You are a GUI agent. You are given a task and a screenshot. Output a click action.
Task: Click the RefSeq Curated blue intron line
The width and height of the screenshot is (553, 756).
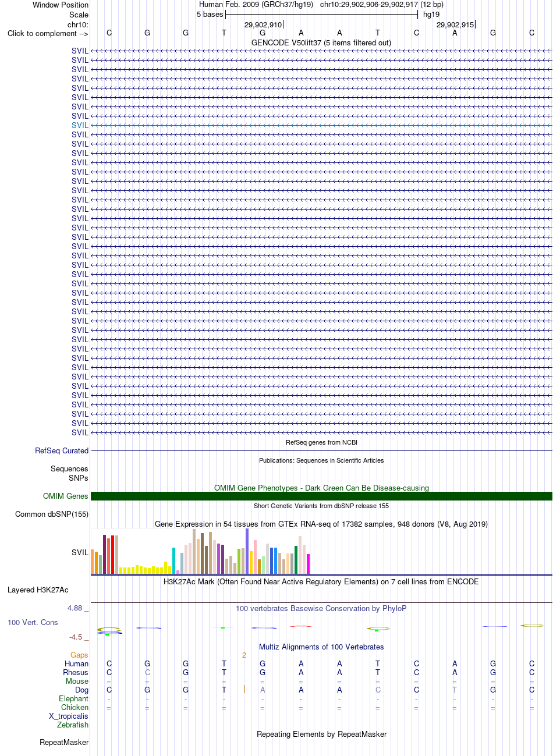tap(321, 450)
